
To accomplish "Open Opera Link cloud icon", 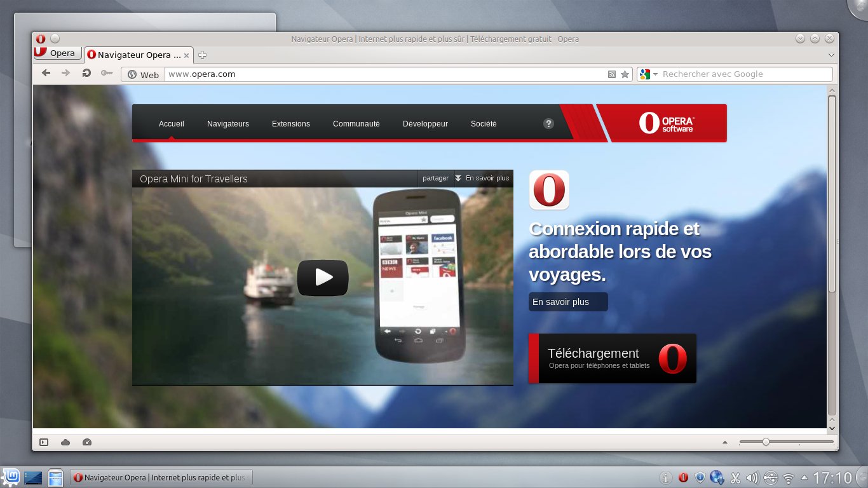I will pyautogui.click(x=65, y=442).
